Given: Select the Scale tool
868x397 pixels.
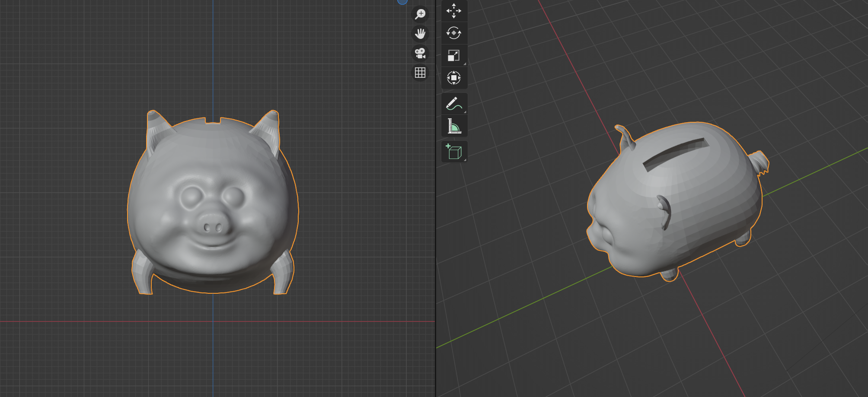Looking at the screenshot, I should (454, 56).
